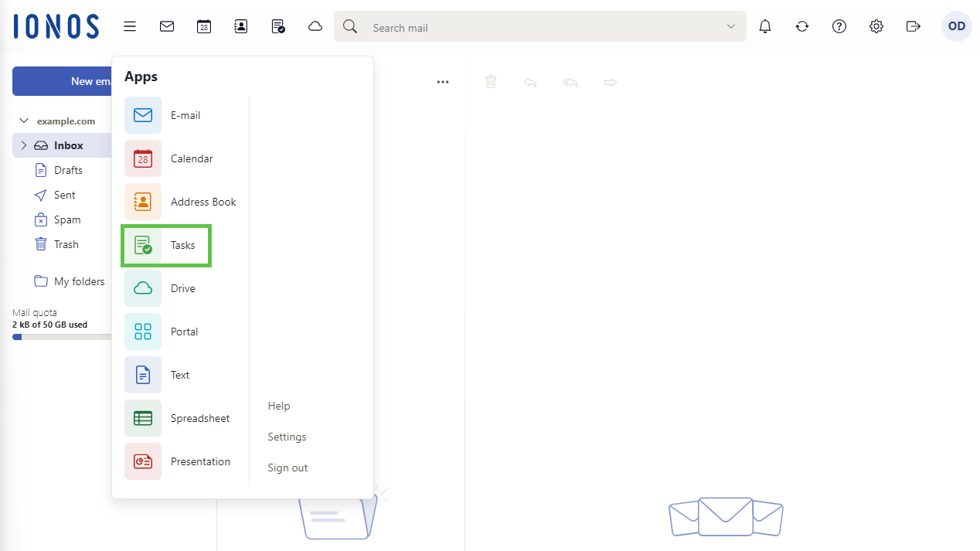This screenshot has width=980, height=551.
Task: Click the refresh icon in the top bar
Action: click(802, 26)
